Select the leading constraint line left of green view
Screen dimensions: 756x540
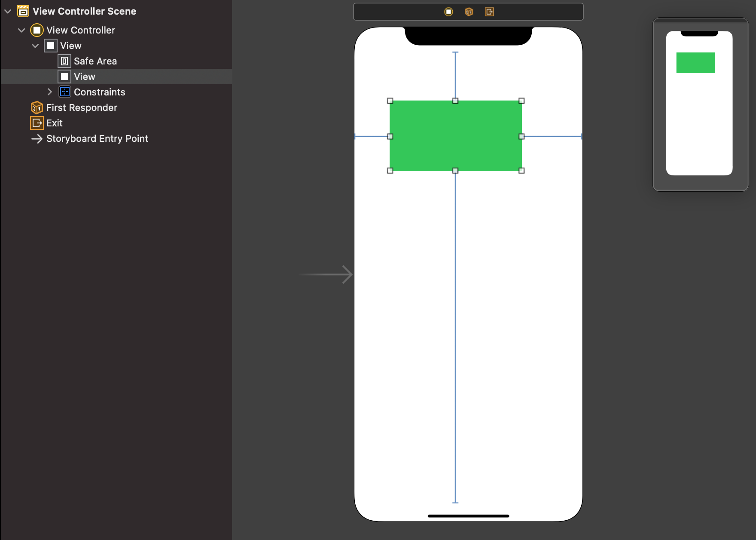point(371,136)
